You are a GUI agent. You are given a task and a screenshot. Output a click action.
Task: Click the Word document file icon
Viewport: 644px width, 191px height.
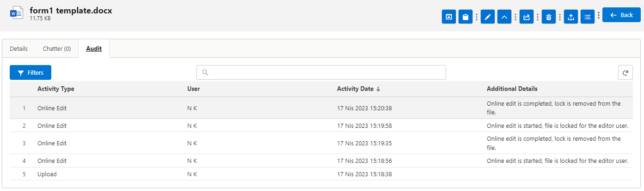[16, 13]
